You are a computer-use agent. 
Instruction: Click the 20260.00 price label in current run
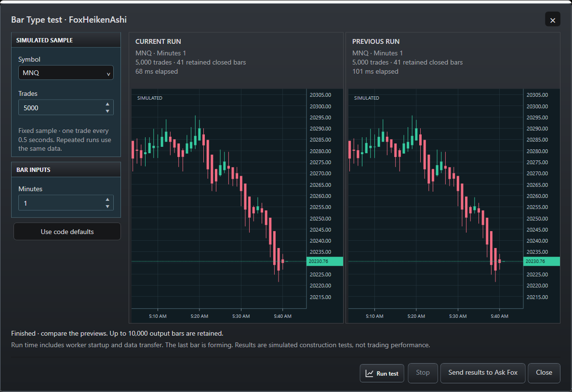(x=320, y=196)
